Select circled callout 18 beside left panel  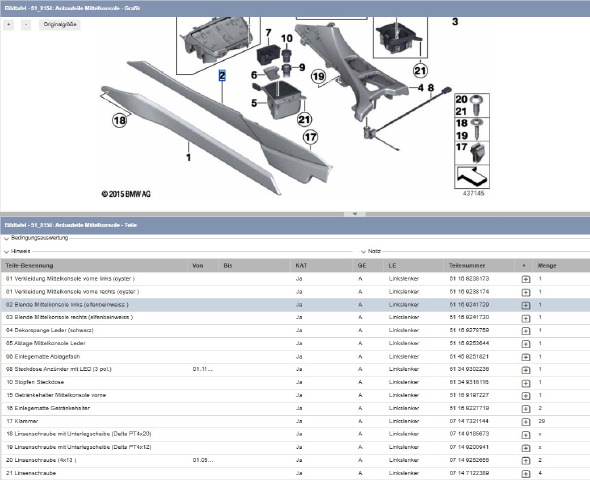pyautogui.click(x=119, y=120)
